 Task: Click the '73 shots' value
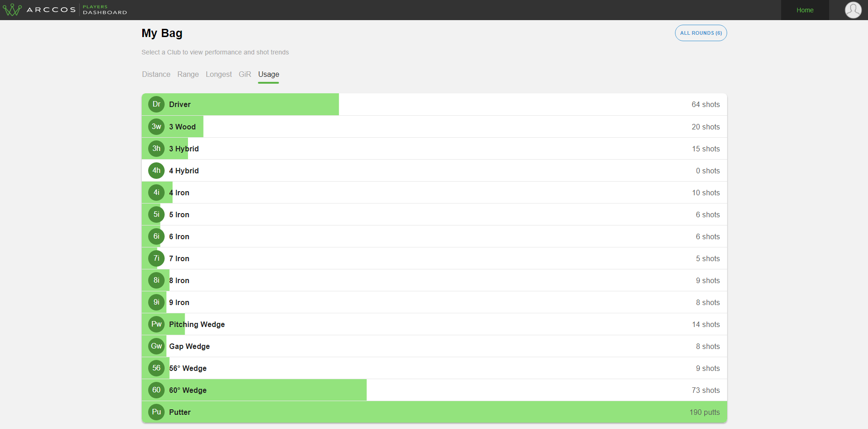coord(706,390)
